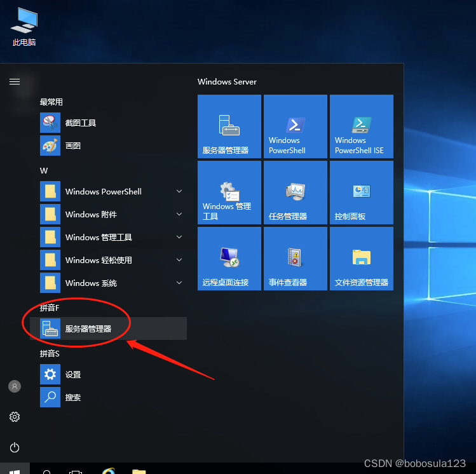Expand the Windows 轻松使用 chevron
Image resolution: width=476 pixels, height=474 pixels.
click(x=179, y=260)
